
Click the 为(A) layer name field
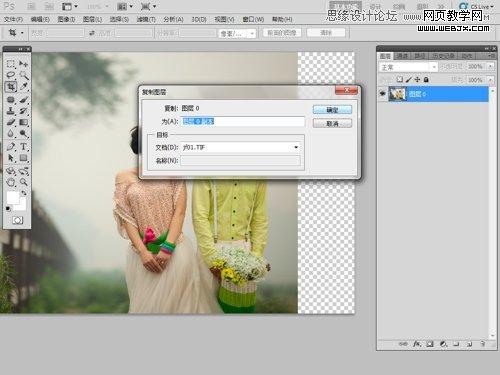pyautogui.click(x=243, y=121)
